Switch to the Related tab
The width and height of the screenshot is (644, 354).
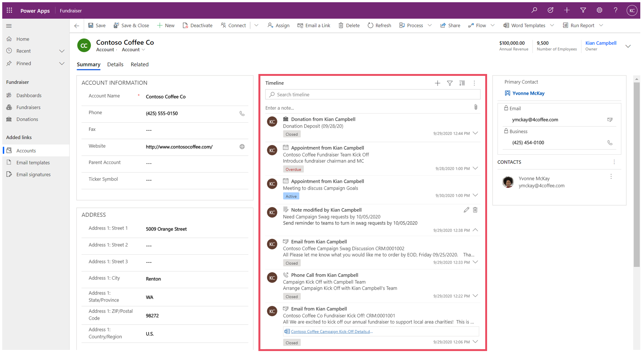point(139,64)
